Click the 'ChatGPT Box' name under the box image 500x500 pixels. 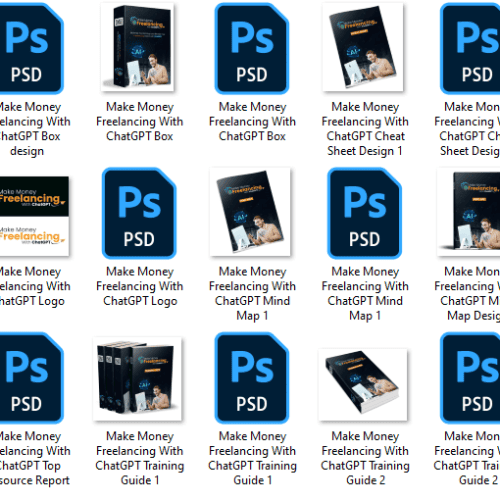[140, 122]
